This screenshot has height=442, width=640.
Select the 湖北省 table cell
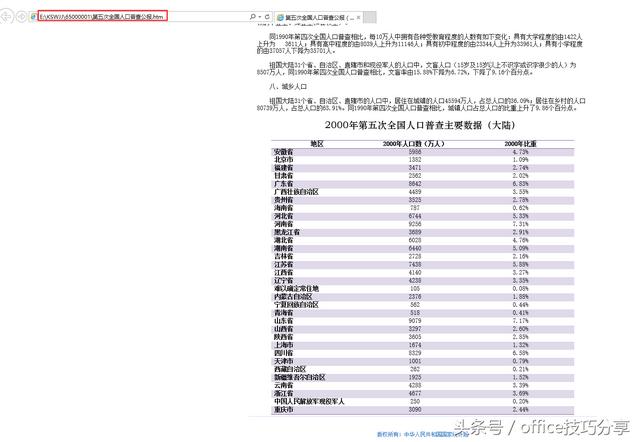[x=283, y=240]
